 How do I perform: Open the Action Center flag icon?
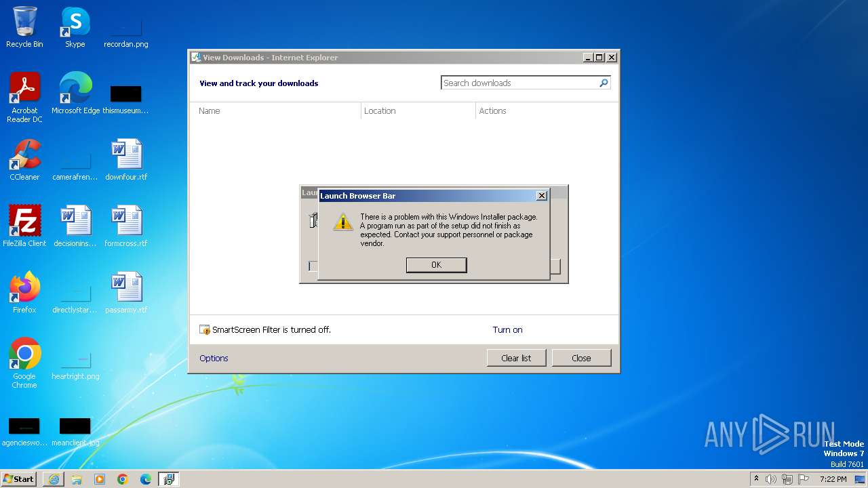(x=804, y=479)
